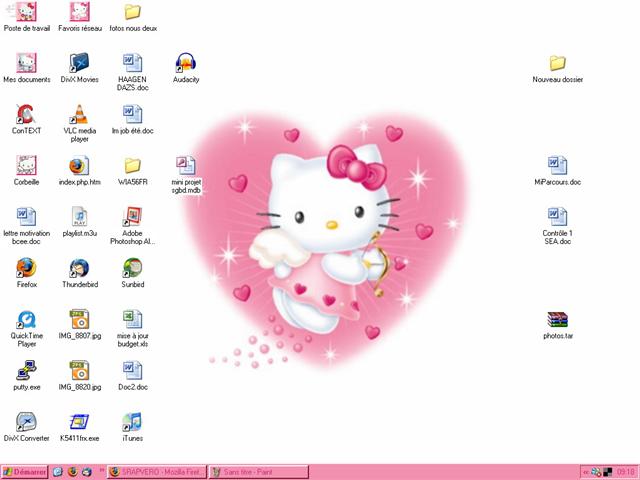640x480 pixels.
Task: Click the Nouveau dossier folder
Action: [x=557, y=63]
